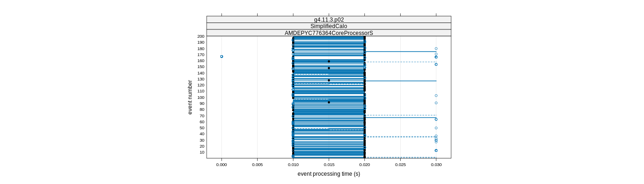Click the 0.025 x-axis tick label
This screenshot has height=184, width=644.
(400, 165)
